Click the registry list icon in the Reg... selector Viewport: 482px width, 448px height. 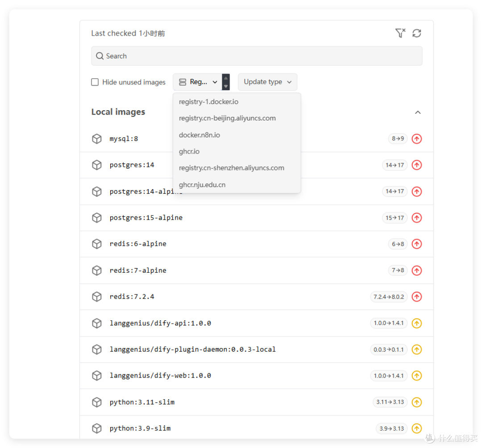click(x=183, y=82)
